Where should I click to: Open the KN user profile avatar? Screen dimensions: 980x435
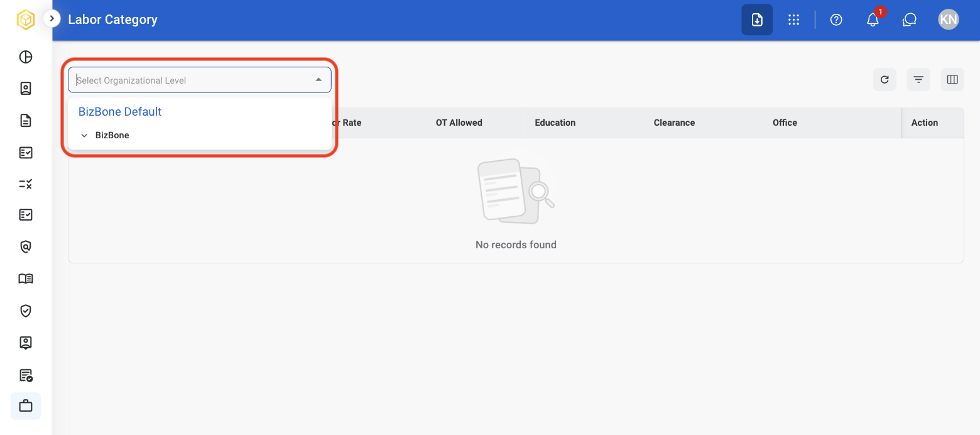[949, 19]
